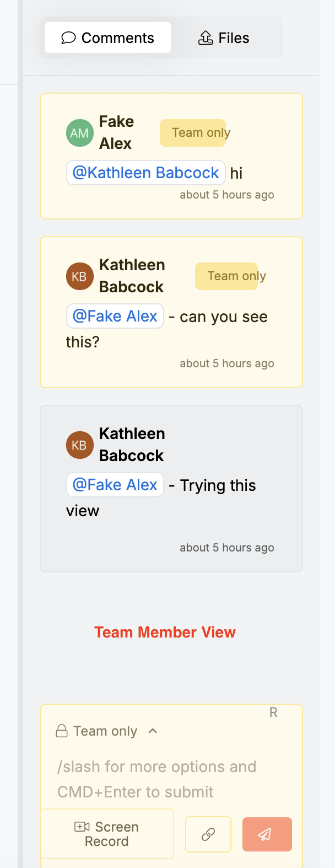Click the copy link icon button
Viewport: 335px width, 868px height.
[x=208, y=834]
